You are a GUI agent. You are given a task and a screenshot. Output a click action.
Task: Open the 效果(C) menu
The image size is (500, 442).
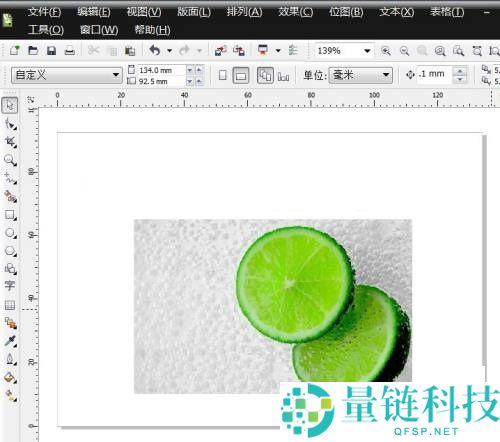(296, 12)
